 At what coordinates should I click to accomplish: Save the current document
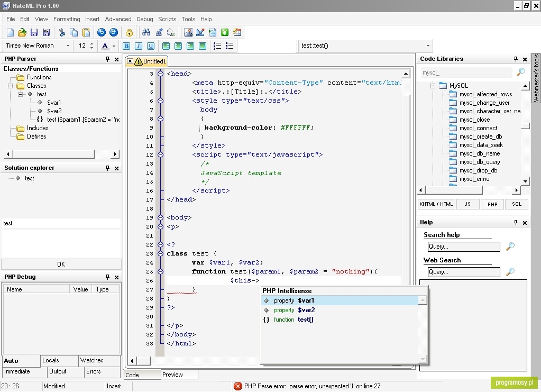(34, 32)
